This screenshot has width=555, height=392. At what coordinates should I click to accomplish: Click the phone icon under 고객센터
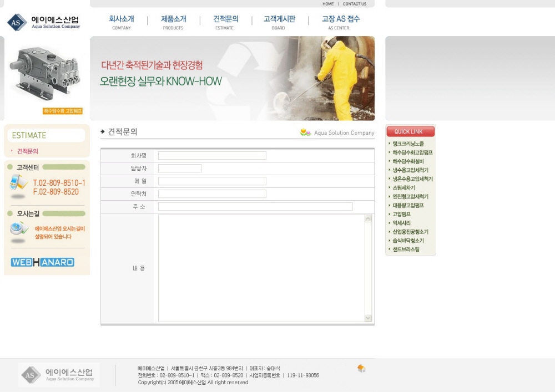(18, 182)
